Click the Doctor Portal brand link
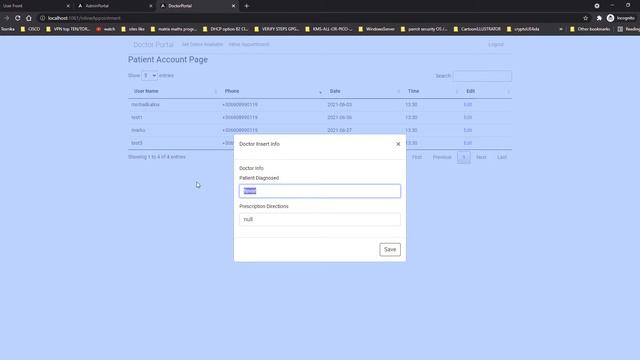640x360 pixels. click(153, 44)
